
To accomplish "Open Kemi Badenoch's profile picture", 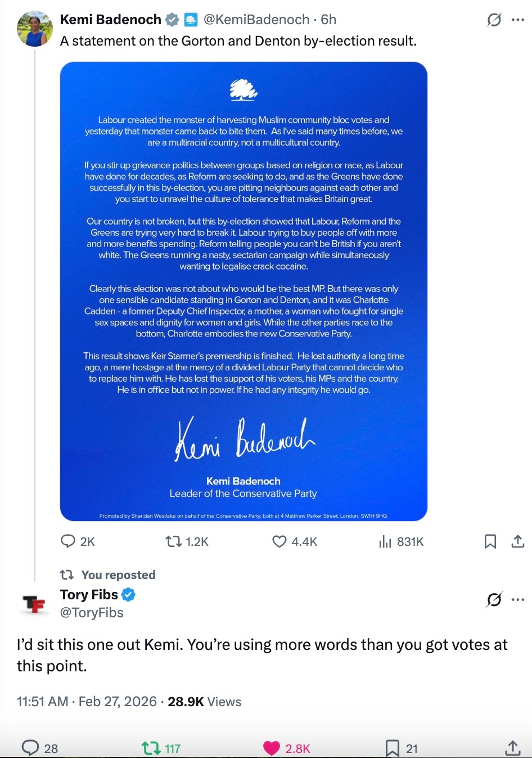I will [35, 29].
